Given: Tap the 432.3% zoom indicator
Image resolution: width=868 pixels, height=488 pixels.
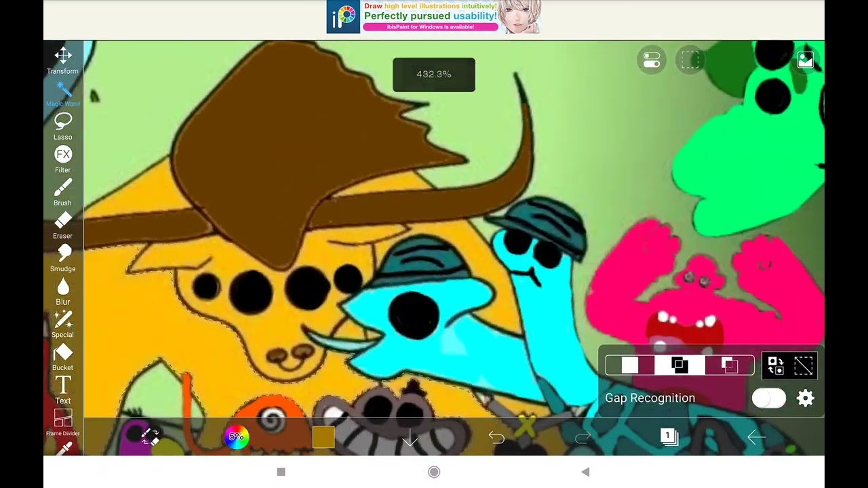Looking at the screenshot, I should 434,75.
